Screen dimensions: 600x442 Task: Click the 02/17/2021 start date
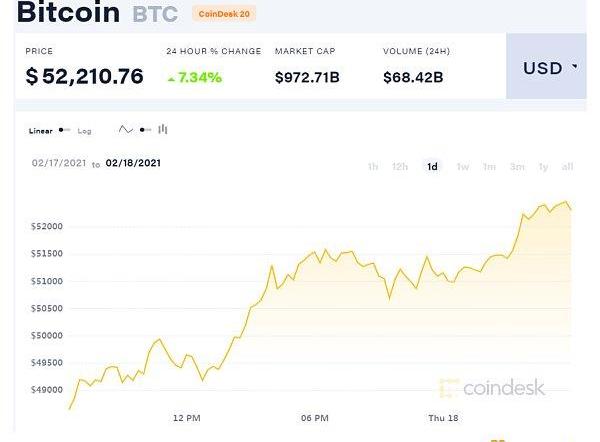click(59, 163)
